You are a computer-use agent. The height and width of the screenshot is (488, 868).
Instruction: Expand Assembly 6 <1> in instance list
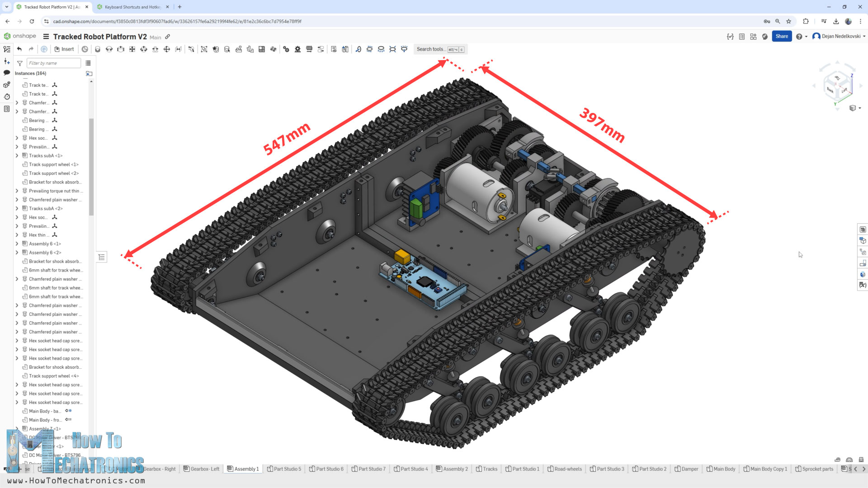click(17, 244)
